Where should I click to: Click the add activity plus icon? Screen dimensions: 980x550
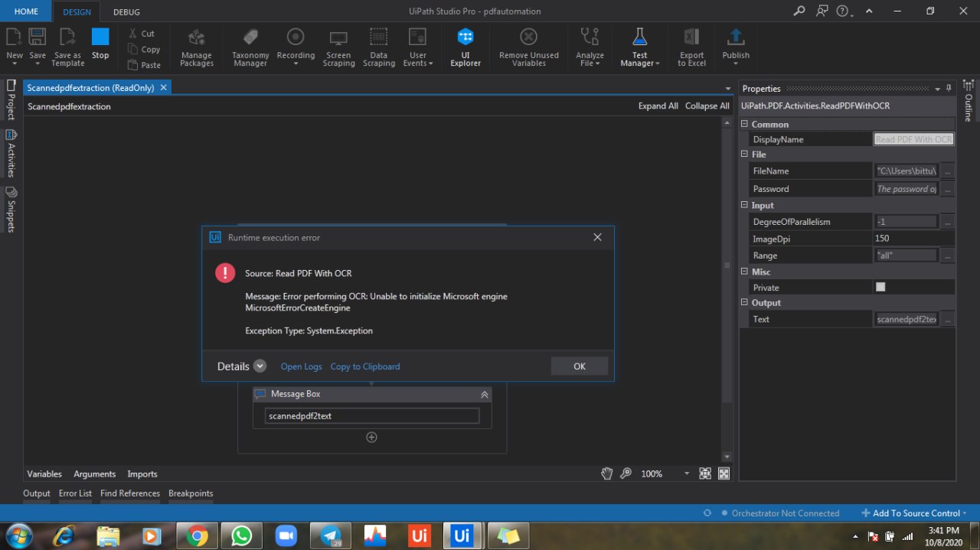point(371,438)
